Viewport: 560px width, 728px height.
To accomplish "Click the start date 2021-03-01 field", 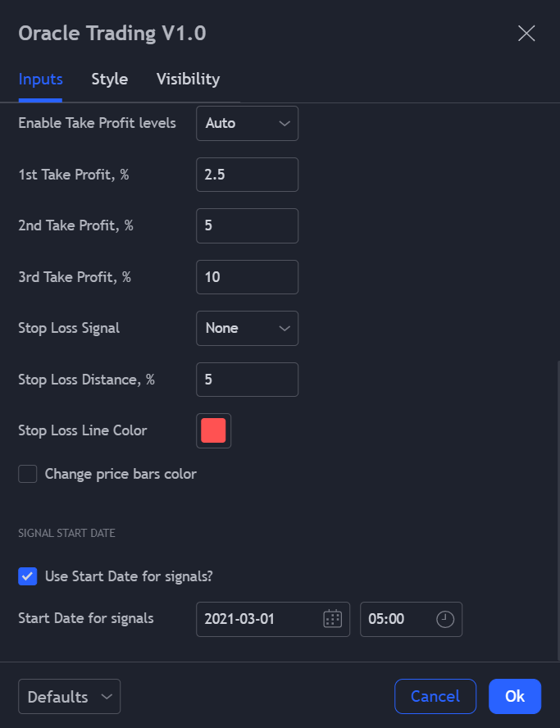I will pos(258,619).
